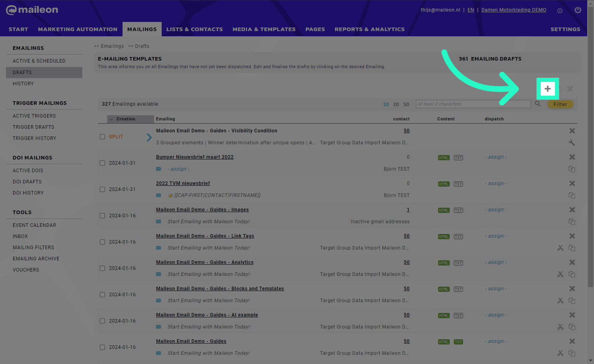Delete the Guides - Link Tags draft

(x=572, y=236)
